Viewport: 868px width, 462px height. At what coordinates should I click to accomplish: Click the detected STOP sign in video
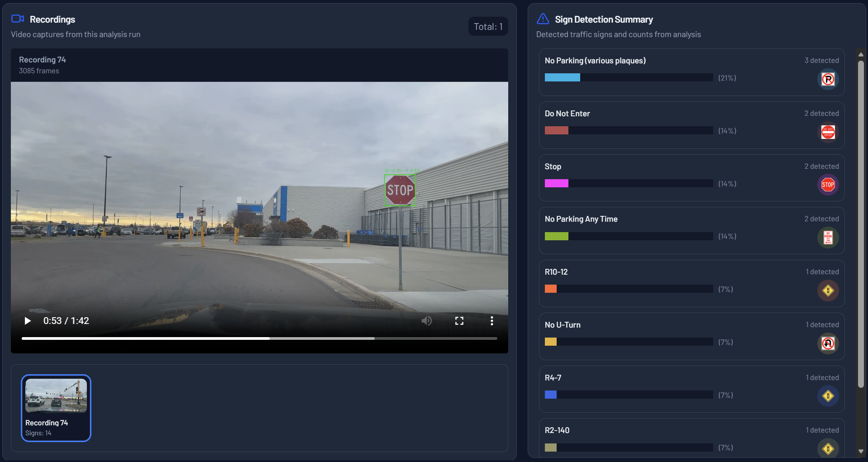coord(400,190)
